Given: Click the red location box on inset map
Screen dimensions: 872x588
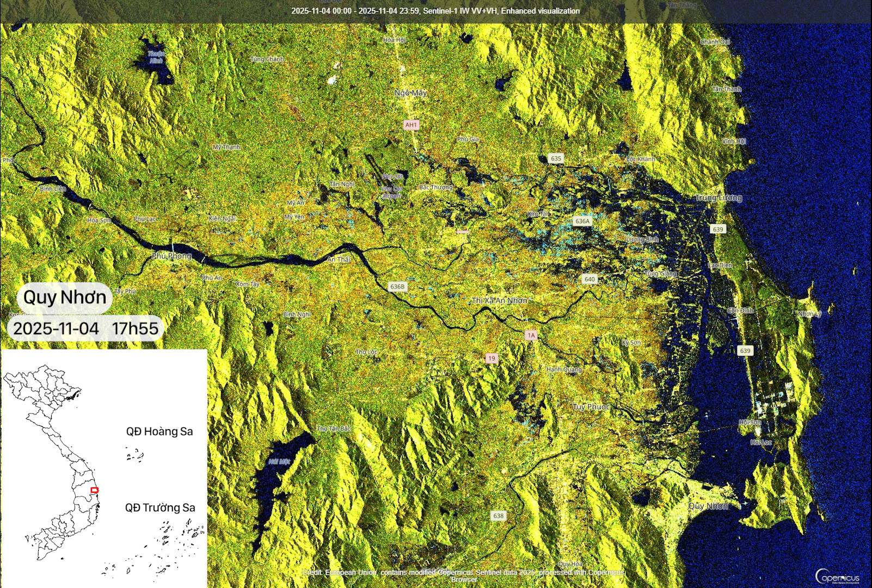Looking at the screenshot, I should coord(95,491).
